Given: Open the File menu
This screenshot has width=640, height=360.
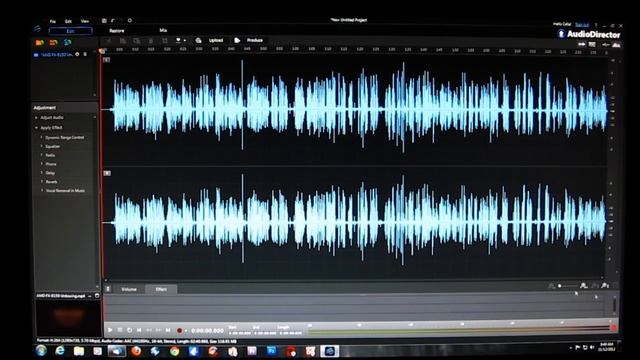Looking at the screenshot, I should pyautogui.click(x=53, y=21).
